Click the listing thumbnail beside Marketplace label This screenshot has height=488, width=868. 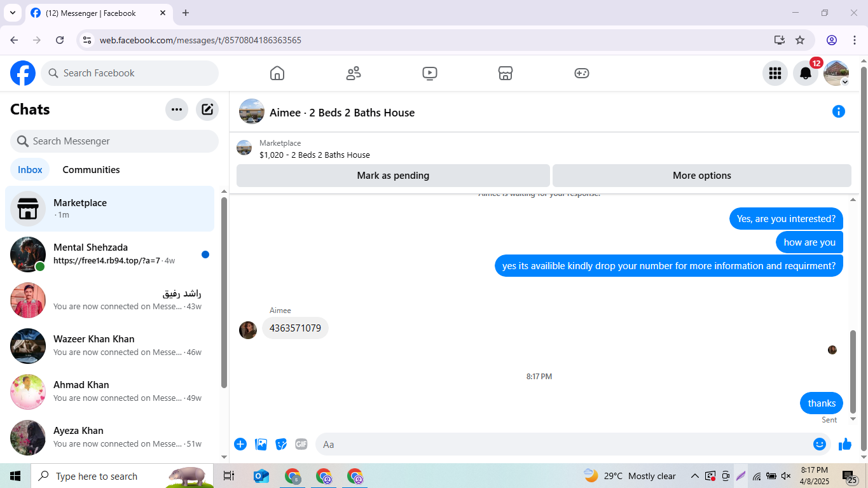coord(244,148)
